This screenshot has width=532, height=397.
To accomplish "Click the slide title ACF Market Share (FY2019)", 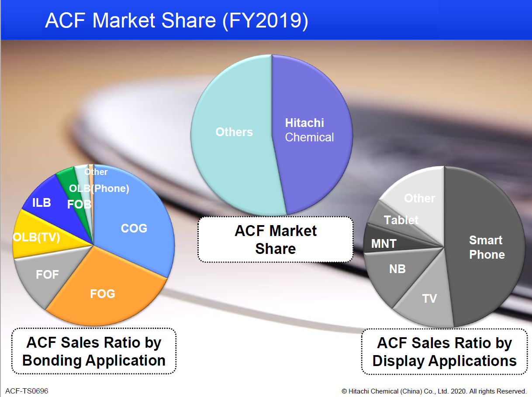I will click(176, 21).
